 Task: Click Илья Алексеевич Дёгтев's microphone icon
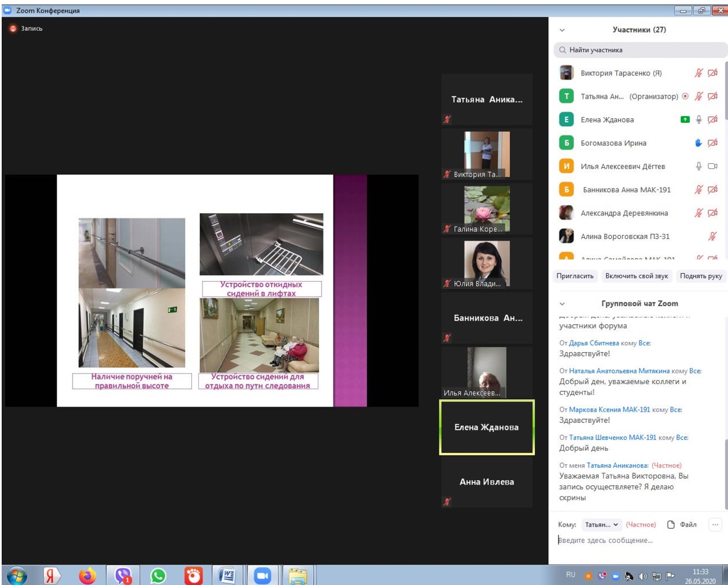click(699, 166)
